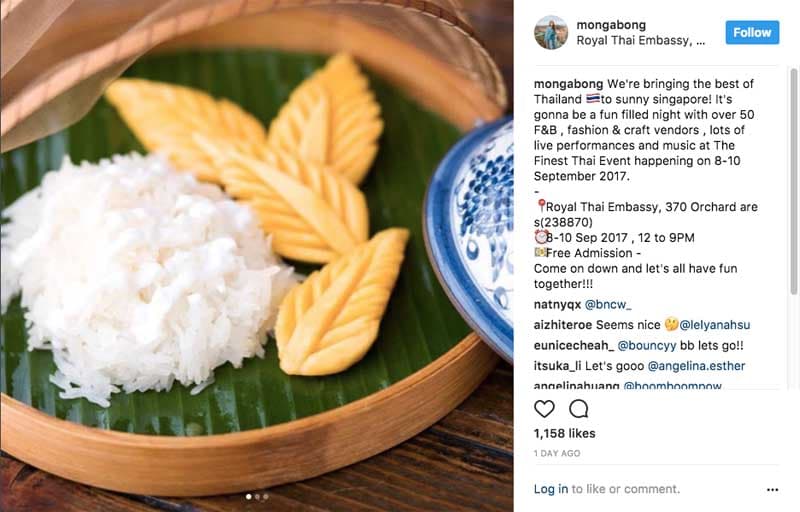Open Royal Thai Embassy location link

[x=641, y=40]
